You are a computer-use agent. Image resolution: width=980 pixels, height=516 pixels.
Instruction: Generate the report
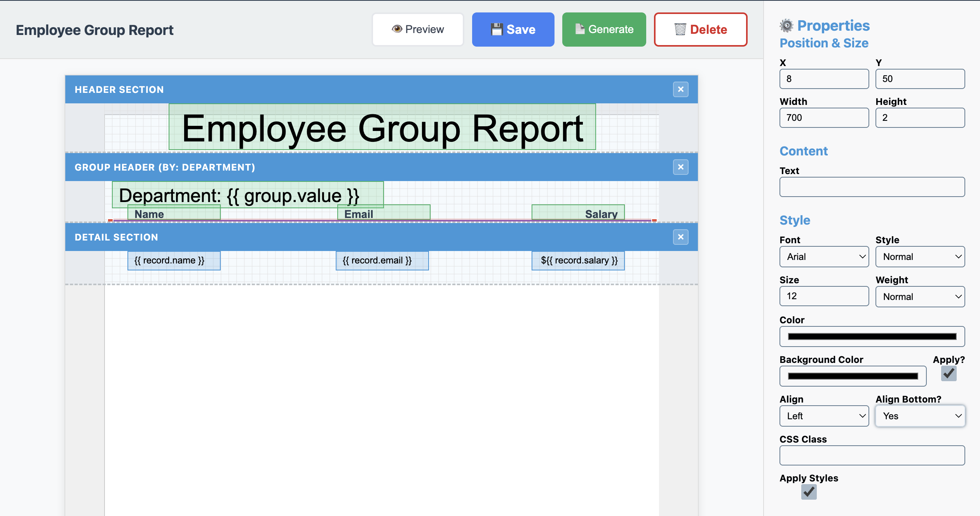603,29
